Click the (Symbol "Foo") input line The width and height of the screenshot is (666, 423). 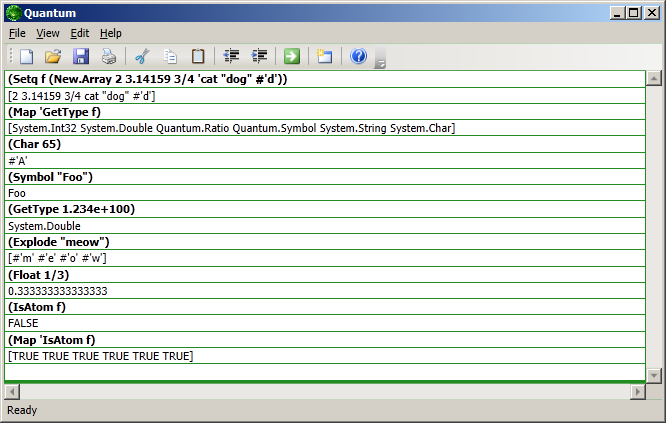tap(325, 177)
